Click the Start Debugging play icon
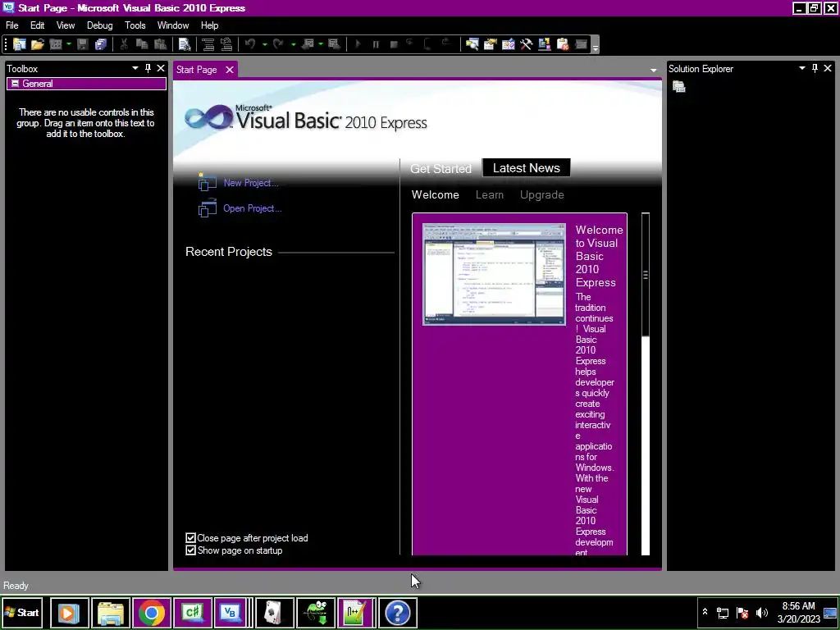 (358, 44)
